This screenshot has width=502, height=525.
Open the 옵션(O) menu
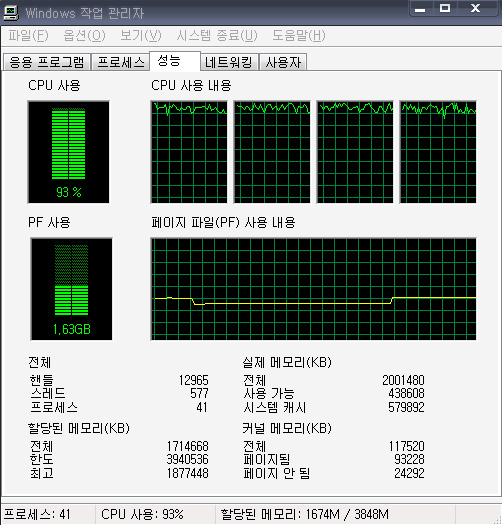[x=84, y=35]
